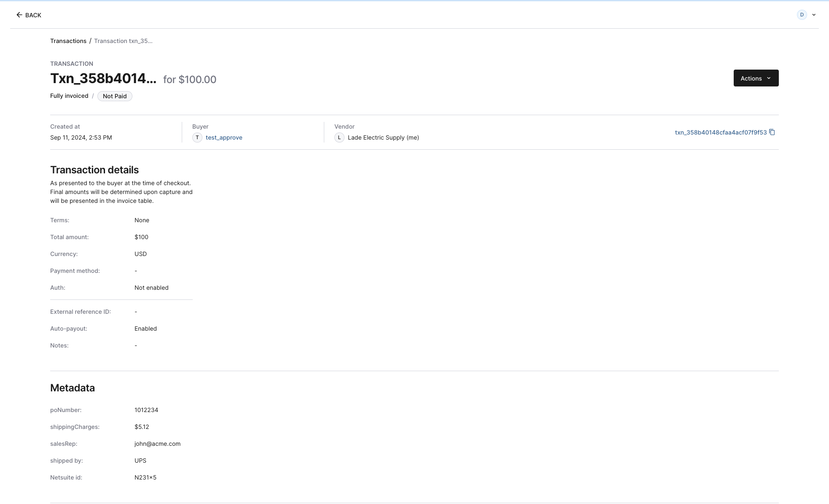Click the Metadata section heading

73,388
